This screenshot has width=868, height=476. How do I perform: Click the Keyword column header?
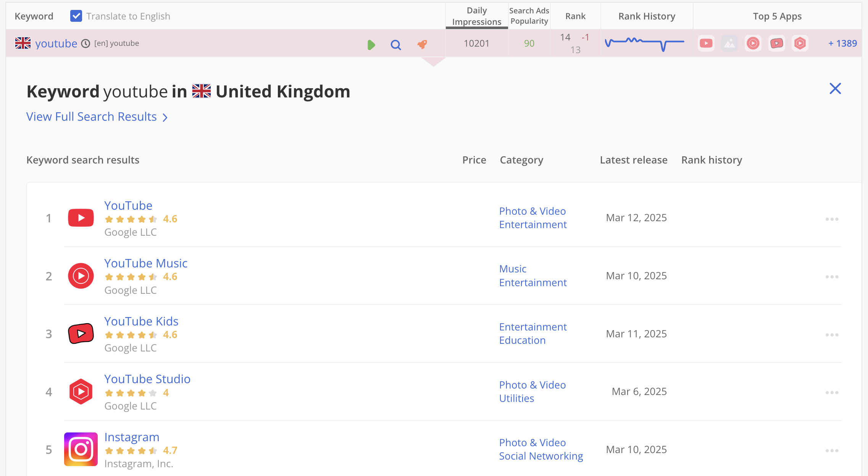[34, 16]
